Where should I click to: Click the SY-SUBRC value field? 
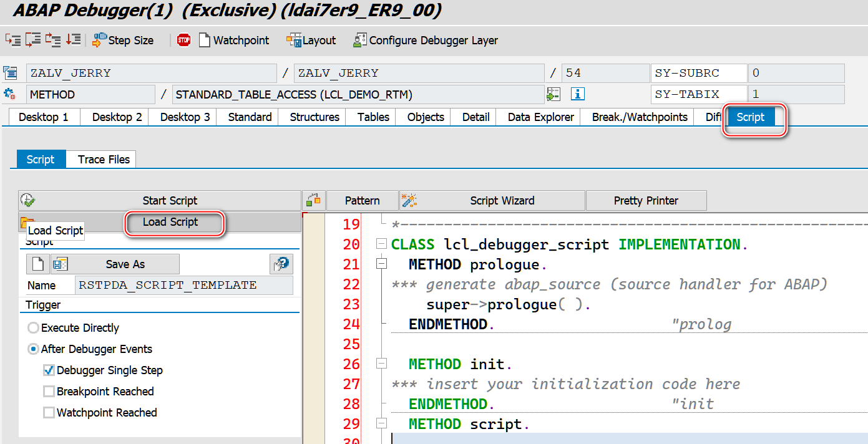point(796,73)
